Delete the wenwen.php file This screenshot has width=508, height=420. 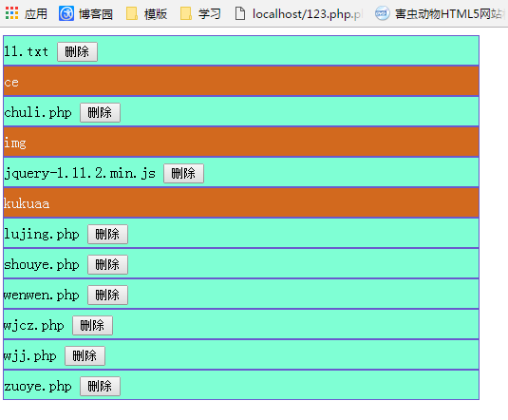pos(108,295)
